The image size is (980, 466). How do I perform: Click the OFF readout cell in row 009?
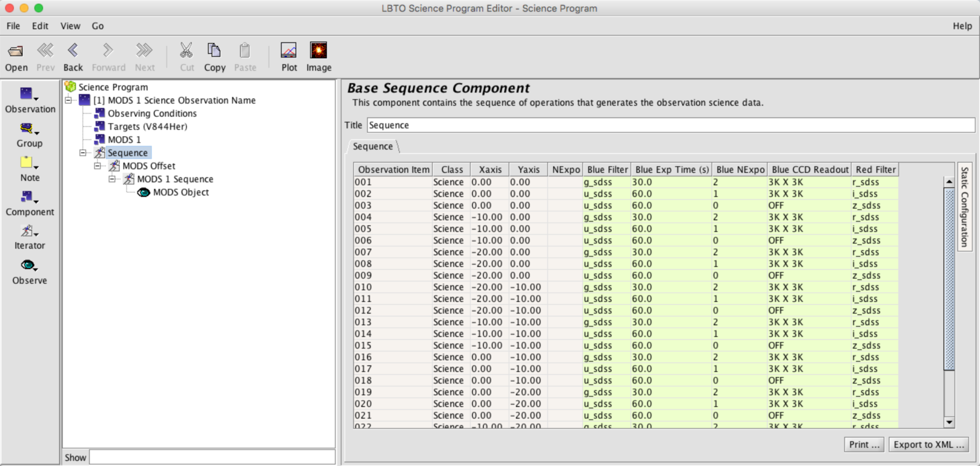(x=809, y=276)
